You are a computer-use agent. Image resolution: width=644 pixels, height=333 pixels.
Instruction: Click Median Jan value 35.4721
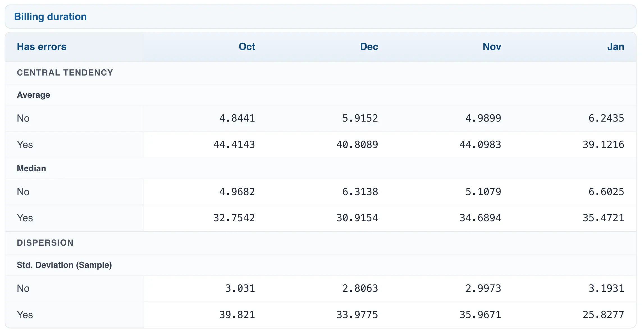[x=604, y=218]
